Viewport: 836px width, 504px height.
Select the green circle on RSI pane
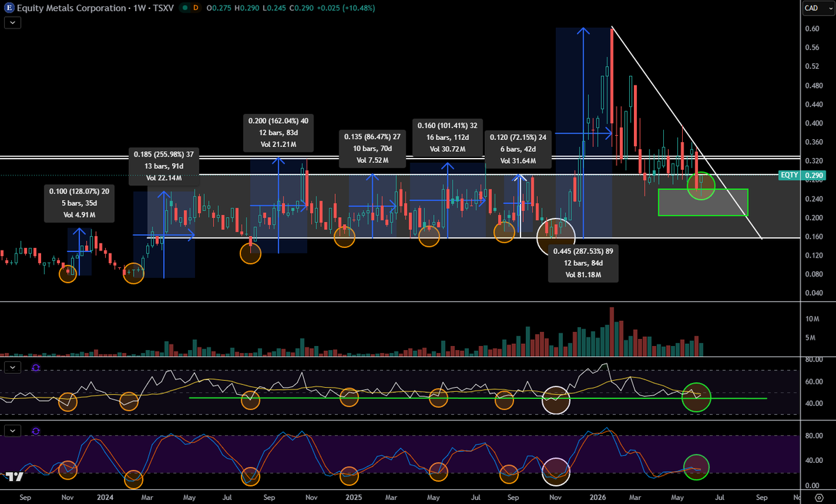(x=696, y=396)
